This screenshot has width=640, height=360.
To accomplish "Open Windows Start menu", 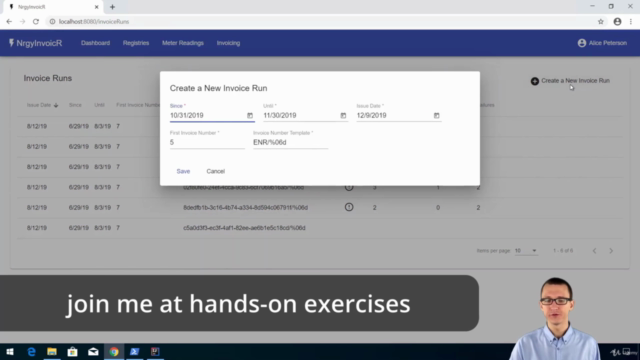I will (x=10, y=351).
